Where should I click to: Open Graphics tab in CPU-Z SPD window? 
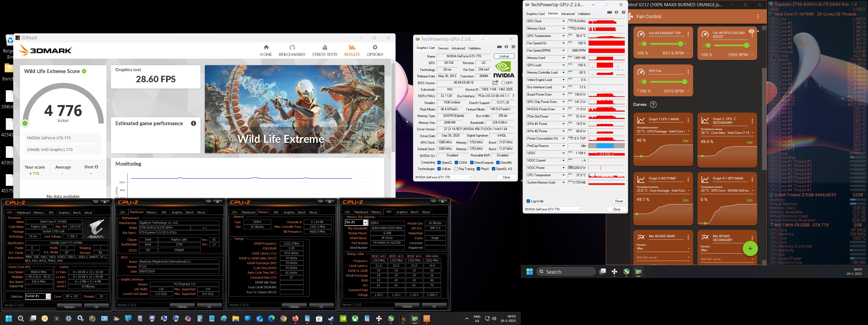tap(402, 212)
